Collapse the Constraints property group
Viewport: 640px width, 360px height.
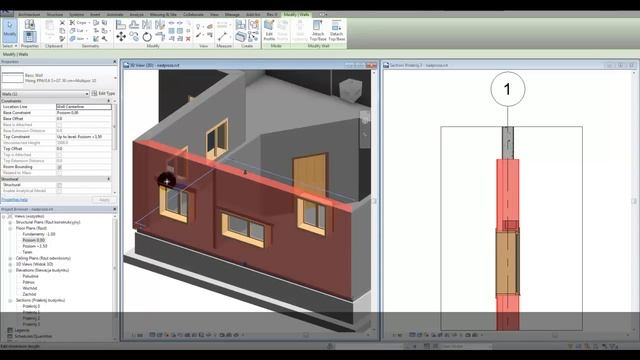pyautogui.click(x=109, y=101)
